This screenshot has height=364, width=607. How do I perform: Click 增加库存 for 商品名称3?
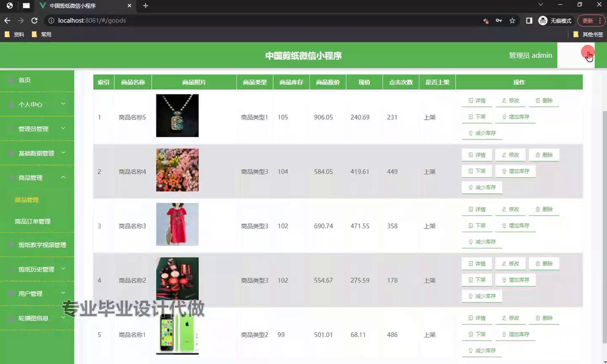pos(516,225)
